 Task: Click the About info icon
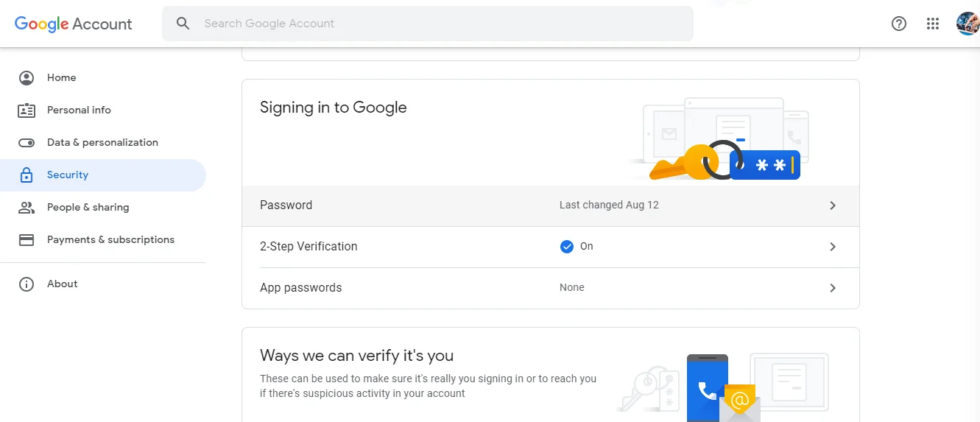(27, 284)
